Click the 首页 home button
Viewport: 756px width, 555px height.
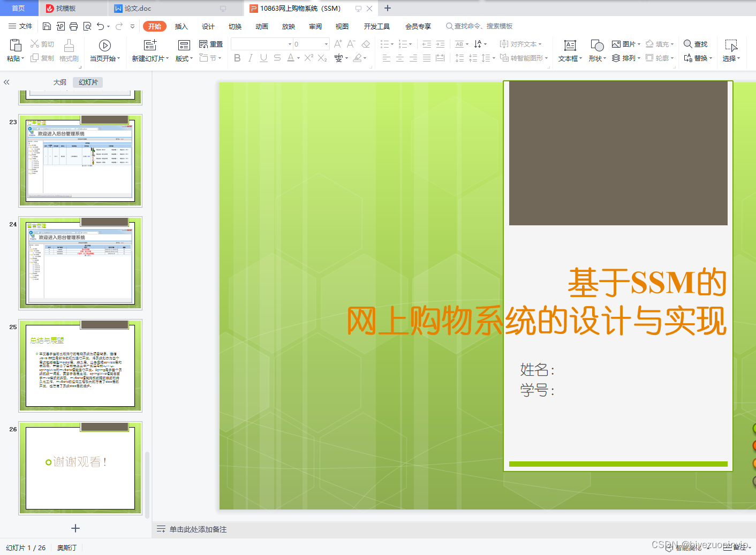click(x=19, y=8)
